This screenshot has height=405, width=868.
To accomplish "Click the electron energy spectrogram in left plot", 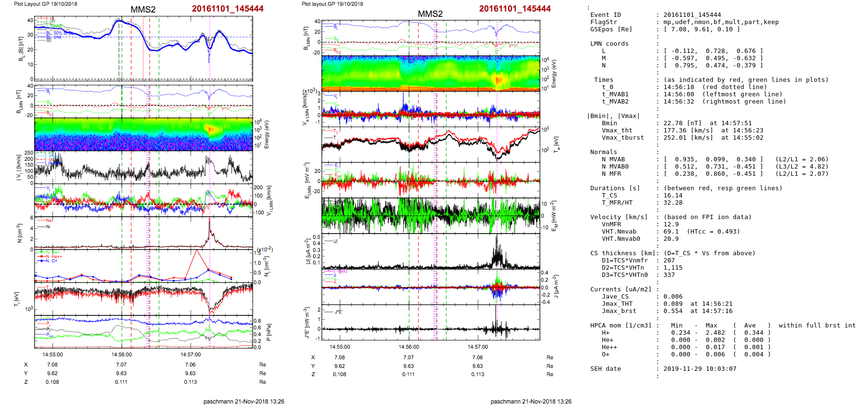I will [143, 135].
